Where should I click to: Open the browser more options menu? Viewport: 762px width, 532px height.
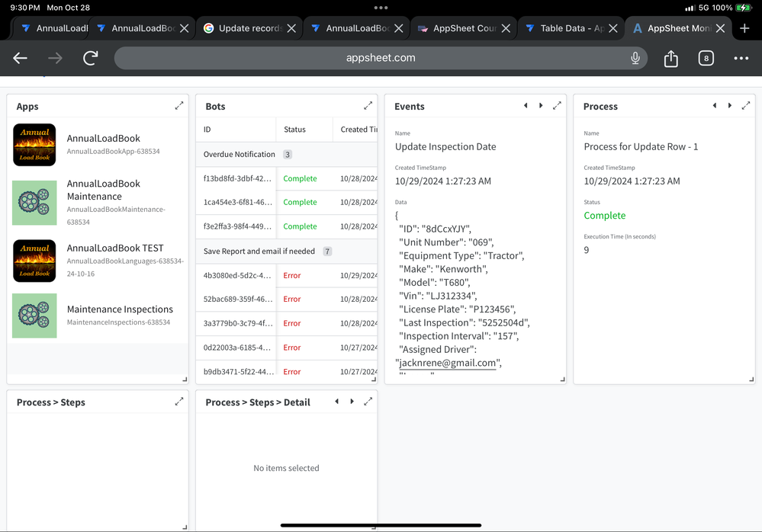[x=741, y=58]
